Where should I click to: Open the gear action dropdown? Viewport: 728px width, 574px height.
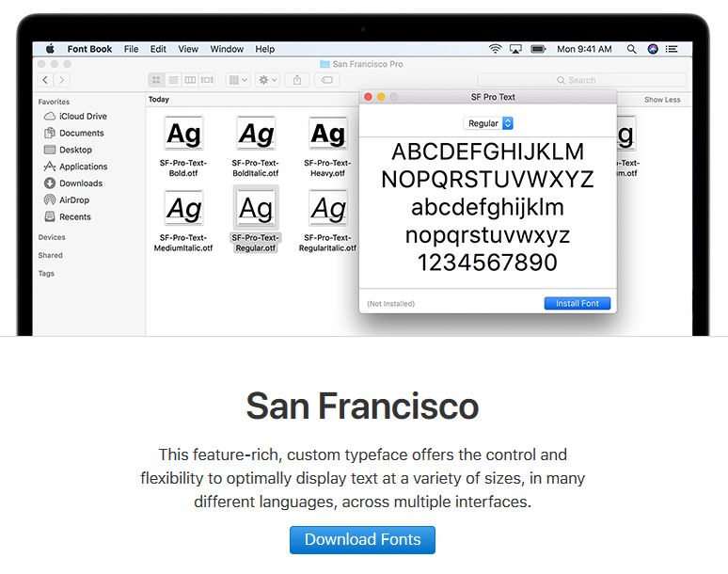pyautogui.click(x=267, y=80)
